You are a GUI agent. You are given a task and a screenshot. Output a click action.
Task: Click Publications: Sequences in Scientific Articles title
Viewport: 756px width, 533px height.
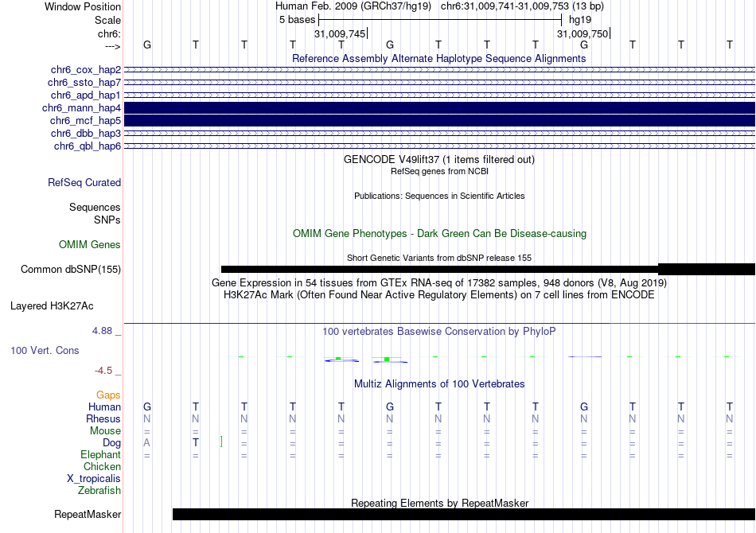pos(439,196)
